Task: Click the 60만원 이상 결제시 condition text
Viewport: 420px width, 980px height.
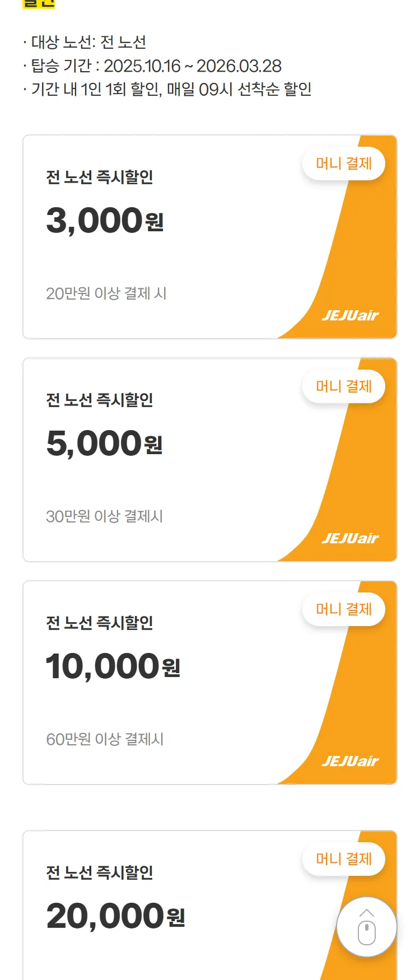Action: pyautogui.click(x=105, y=739)
